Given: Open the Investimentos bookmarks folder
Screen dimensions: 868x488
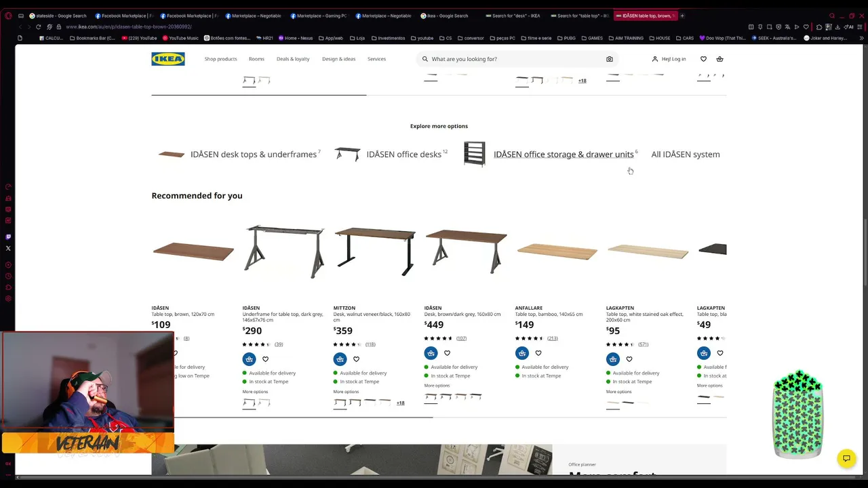Looking at the screenshot, I should pos(387,38).
